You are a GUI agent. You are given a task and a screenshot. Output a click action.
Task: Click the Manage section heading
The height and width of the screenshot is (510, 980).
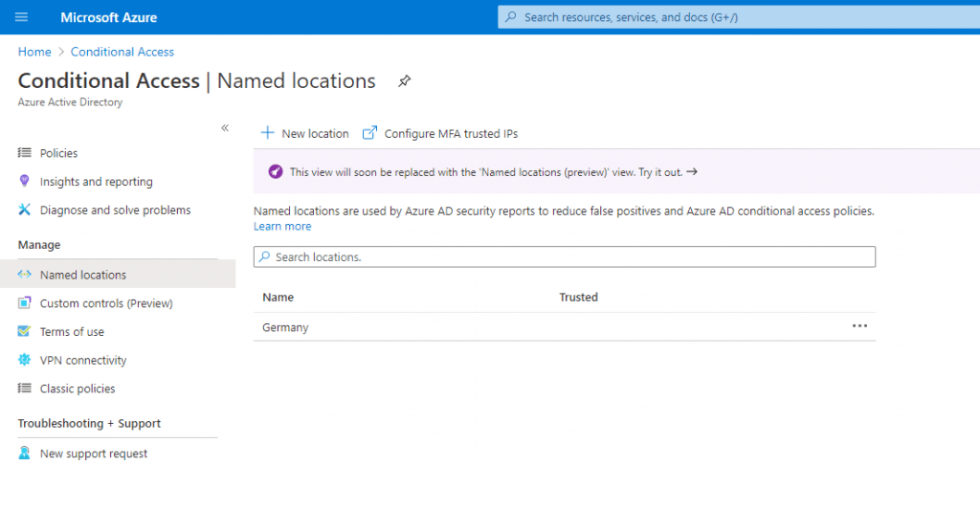(39, 245)
